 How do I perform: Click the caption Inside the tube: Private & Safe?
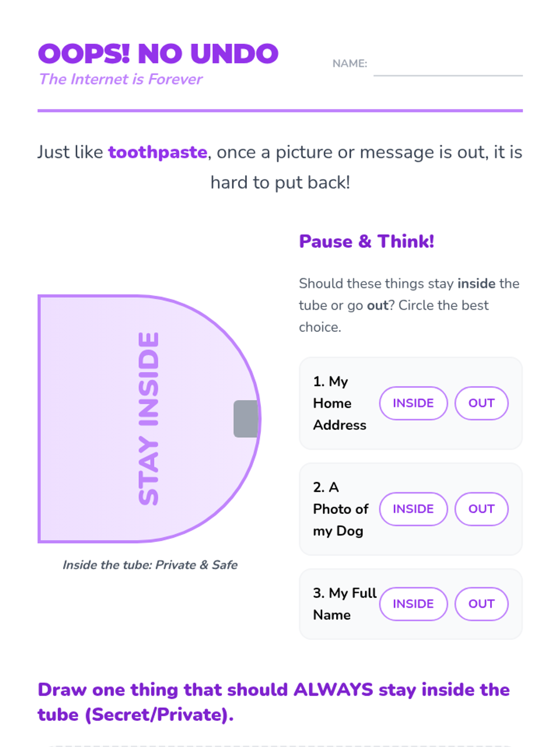(150, 565)
